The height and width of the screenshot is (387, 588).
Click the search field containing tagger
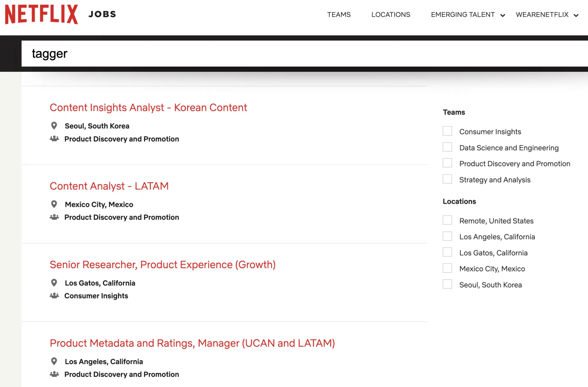172,53
